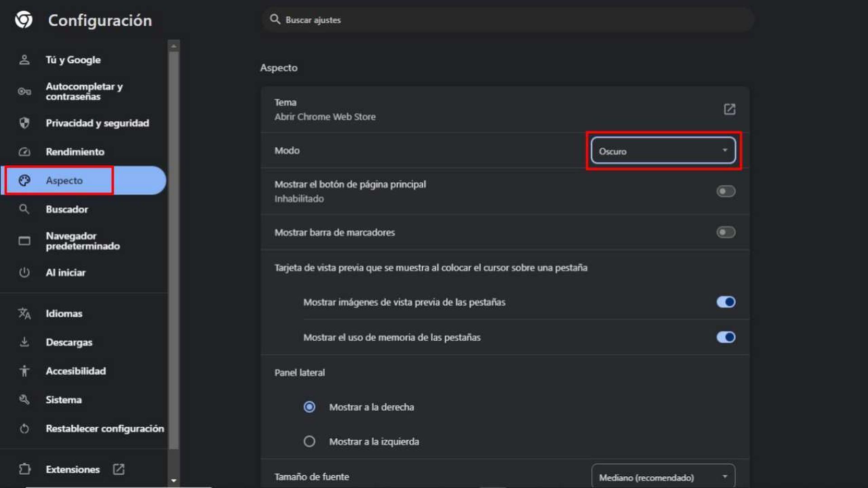Click Restablecer configuración in the sidebar
The width and height of the screenshot is (868, 488).
104,428
